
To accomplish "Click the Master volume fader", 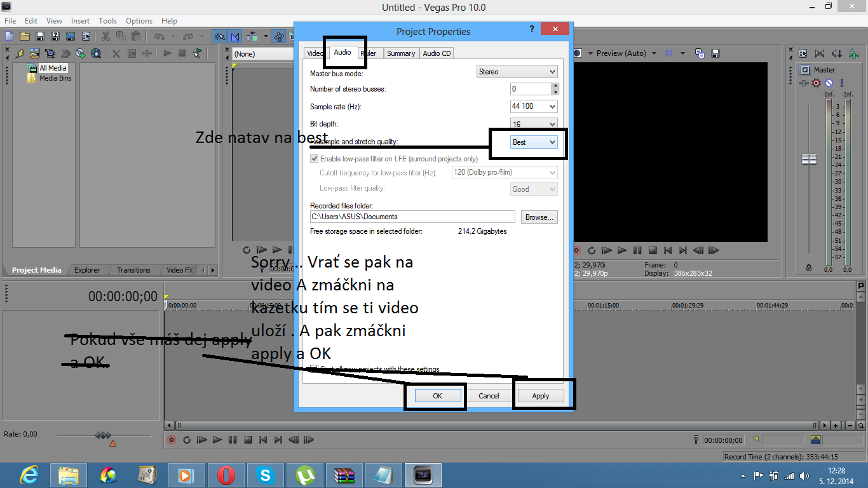I will (x=809, y=159).
